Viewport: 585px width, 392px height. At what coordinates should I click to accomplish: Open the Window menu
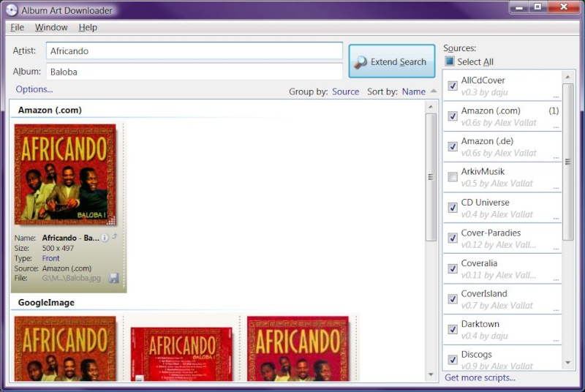pyautogui.click(x=51, y=27)
